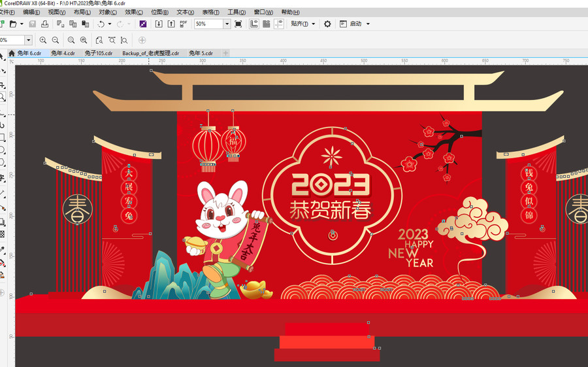Zoom to selected objects icon
This screenshot has height=367, width=588.
(71, 40)
